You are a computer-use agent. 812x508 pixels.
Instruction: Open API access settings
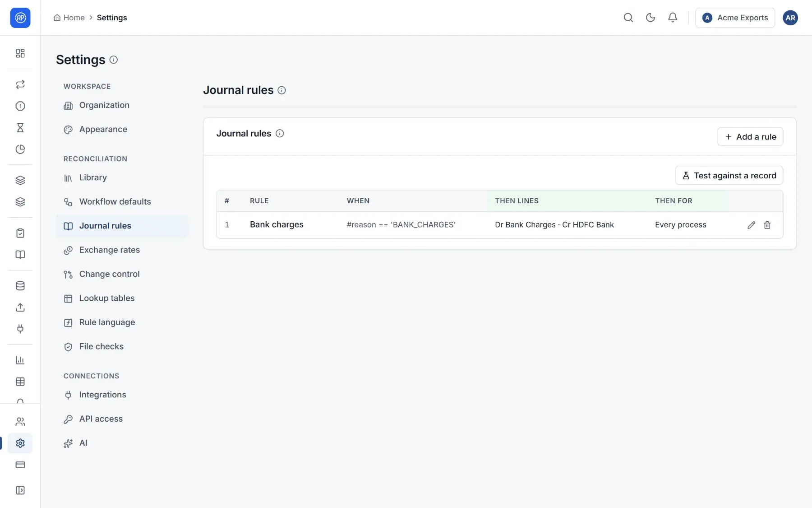(122, 419)
